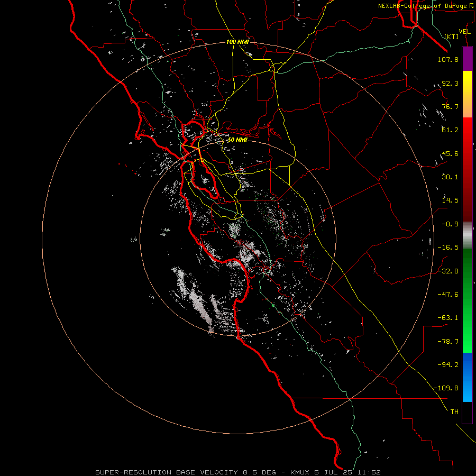
Task: Click the -47.6 velocity scale value
Action: 448,295
